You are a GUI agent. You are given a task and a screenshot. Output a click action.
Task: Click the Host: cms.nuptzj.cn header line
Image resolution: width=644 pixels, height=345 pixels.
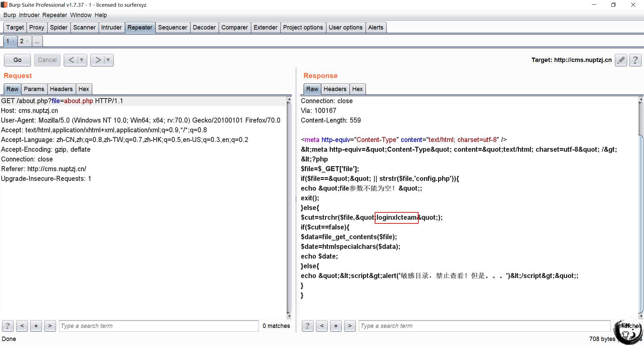point(30,111)
